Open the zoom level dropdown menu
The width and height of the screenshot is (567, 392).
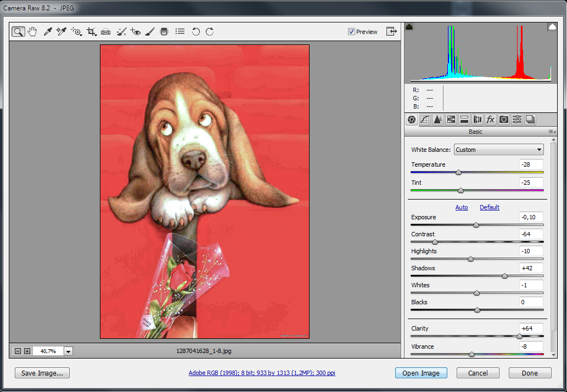click(x=69, y=351)
